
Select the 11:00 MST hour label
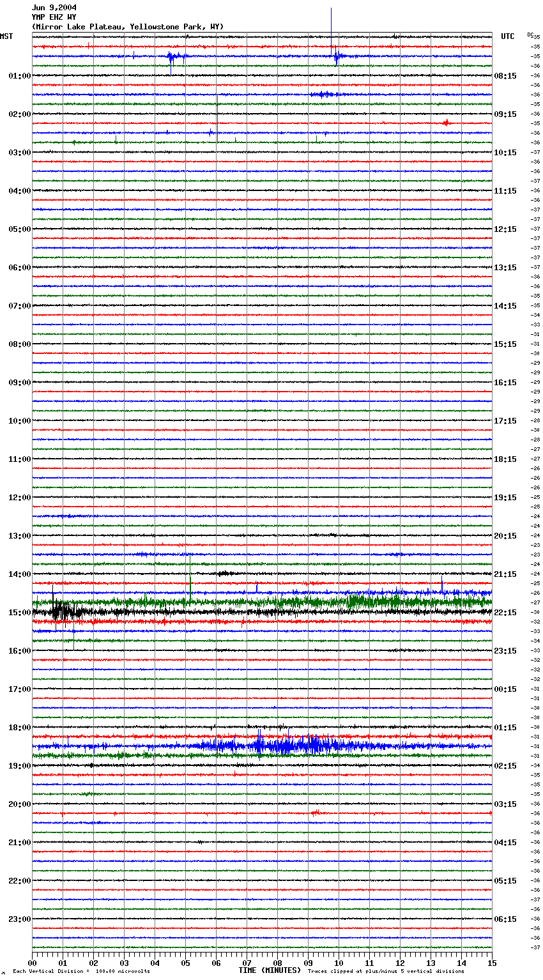click(x=20, y=459)
